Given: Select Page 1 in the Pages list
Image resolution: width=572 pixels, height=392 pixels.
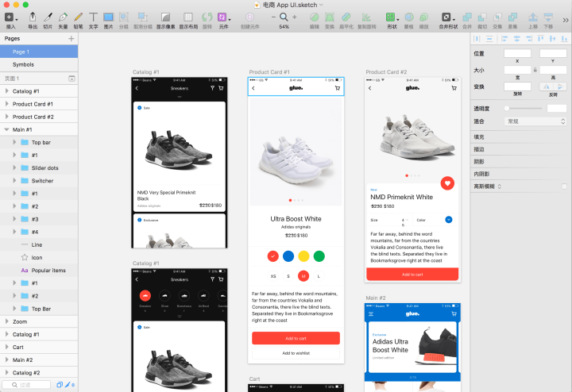Looking at the screenshot, I should click(39, 52).
